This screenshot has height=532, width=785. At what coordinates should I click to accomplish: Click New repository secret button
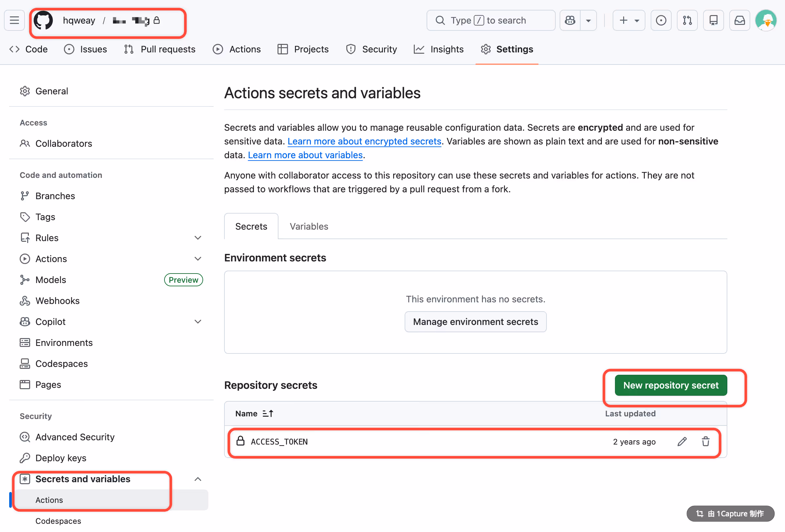[670, 385]
